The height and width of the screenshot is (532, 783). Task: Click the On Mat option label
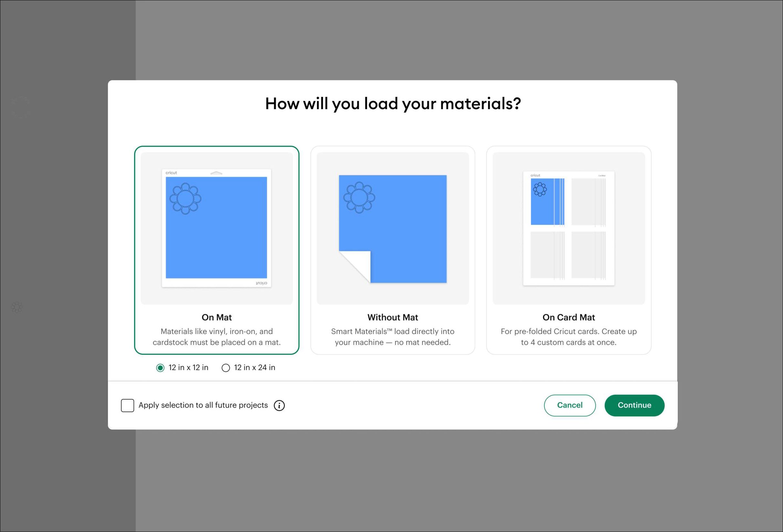pyautogui.click(x=216, y=317)
